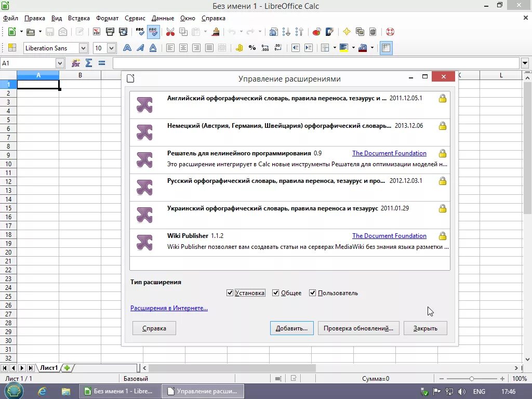Click the Justified alignment icon
Screen dimensions: 532x399
[209, 48]
